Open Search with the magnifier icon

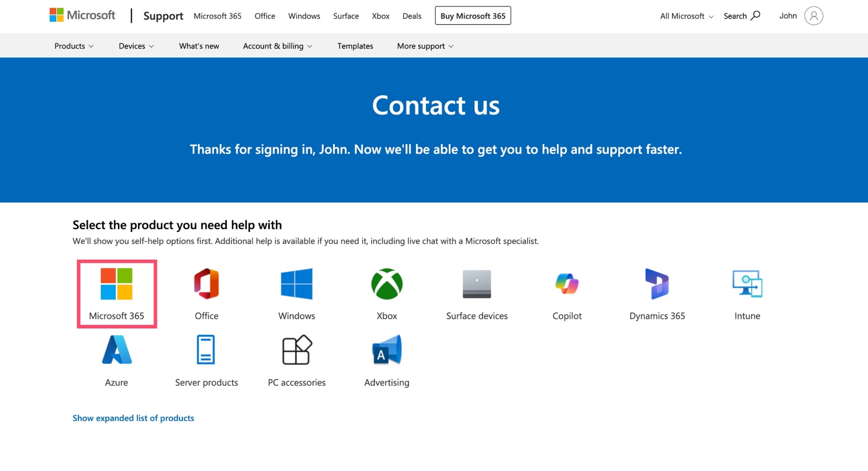pos(742,16)
